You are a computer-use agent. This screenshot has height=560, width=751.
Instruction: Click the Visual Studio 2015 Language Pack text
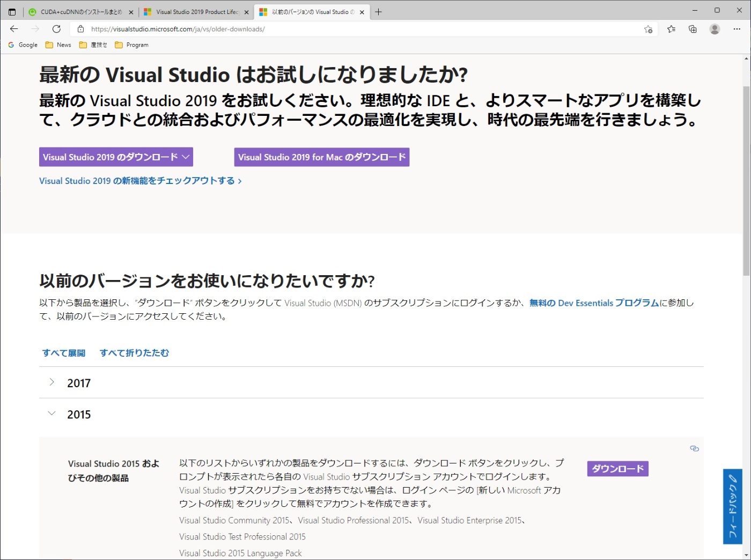tap(240, 553)
